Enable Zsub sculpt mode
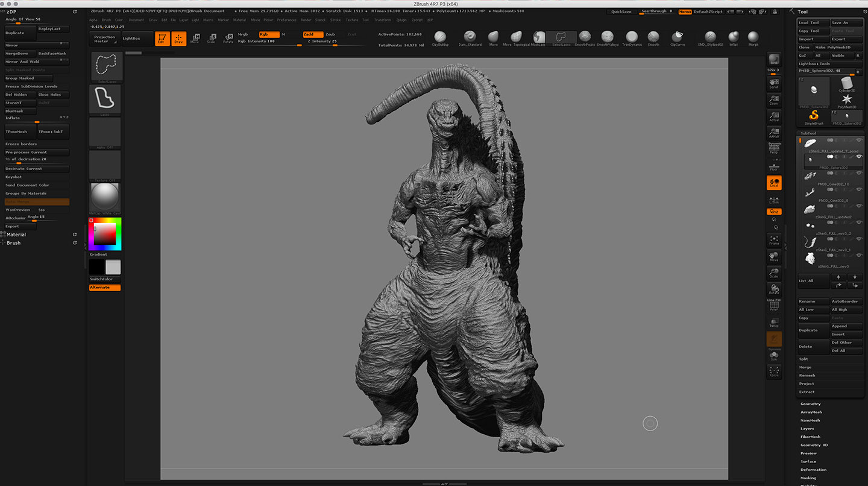Screen dimensions: 868x486 (x=330, y=34)
